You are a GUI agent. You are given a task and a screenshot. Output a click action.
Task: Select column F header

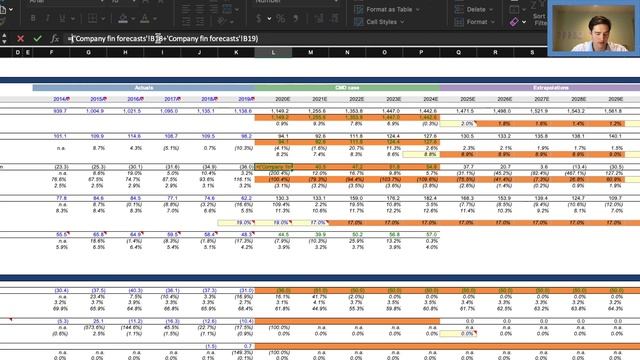pos(51,52)
